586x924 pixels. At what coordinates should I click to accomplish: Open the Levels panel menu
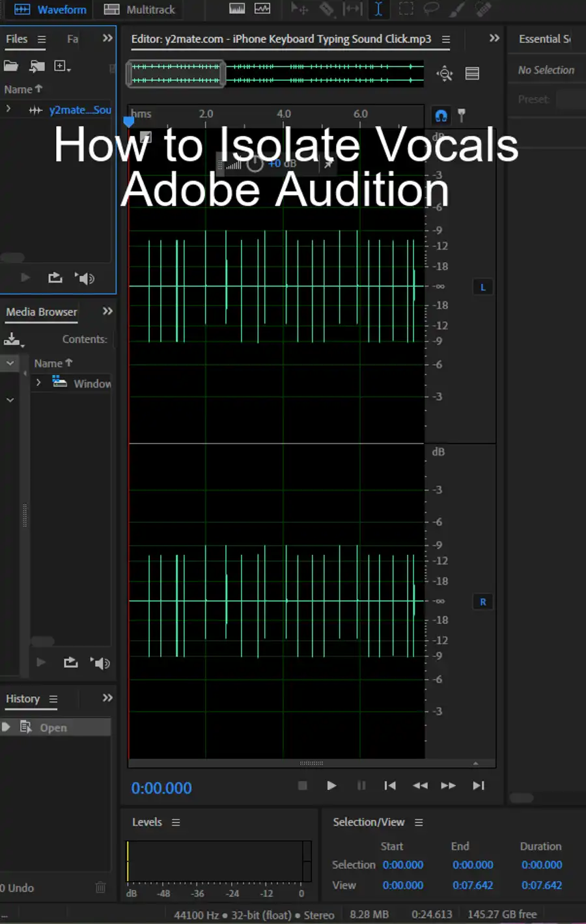coord(176,822)
